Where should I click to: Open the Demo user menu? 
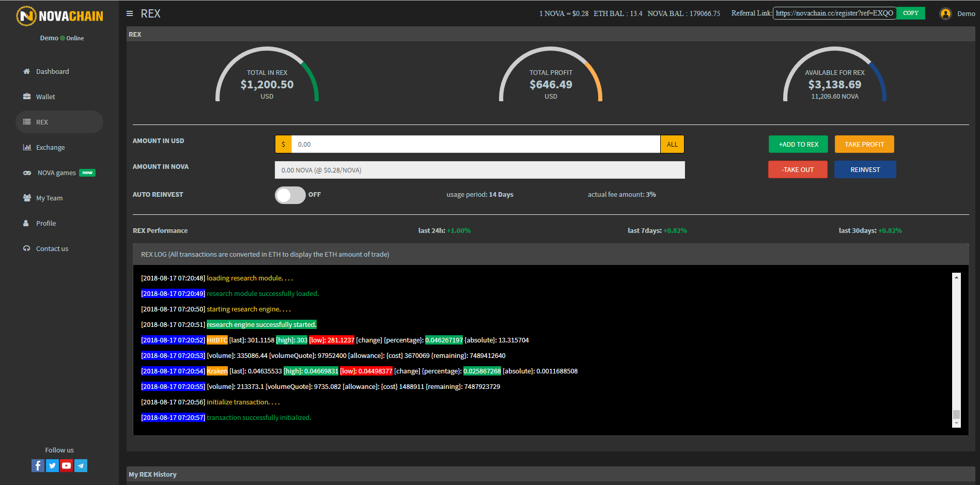(966, 13)
